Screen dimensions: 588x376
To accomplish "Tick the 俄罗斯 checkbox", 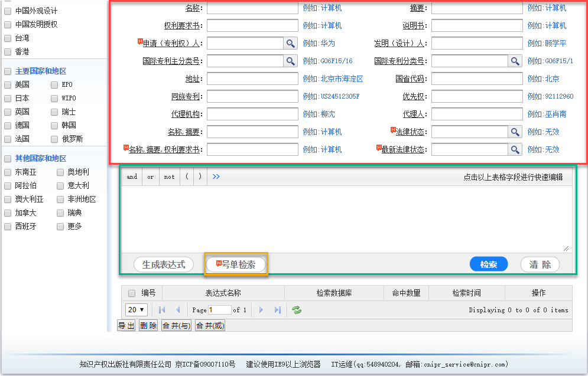I will tap(54, 139).
